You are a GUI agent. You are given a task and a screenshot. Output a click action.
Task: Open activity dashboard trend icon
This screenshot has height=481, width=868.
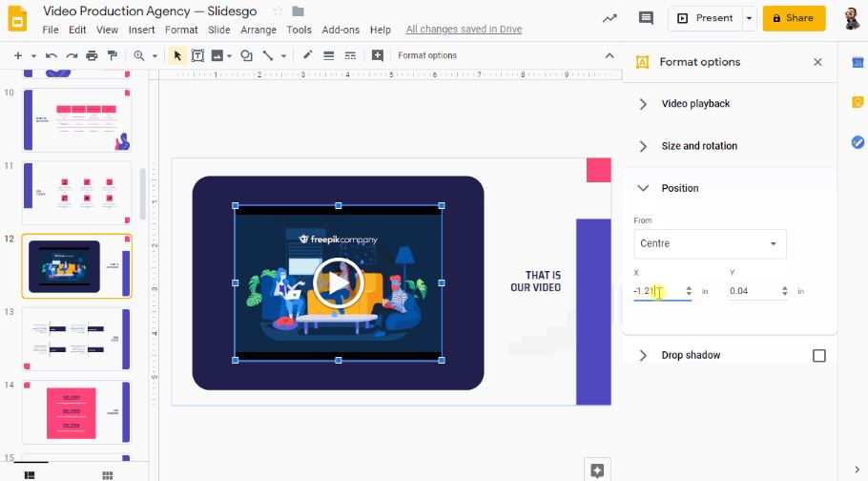coord(610,18)
